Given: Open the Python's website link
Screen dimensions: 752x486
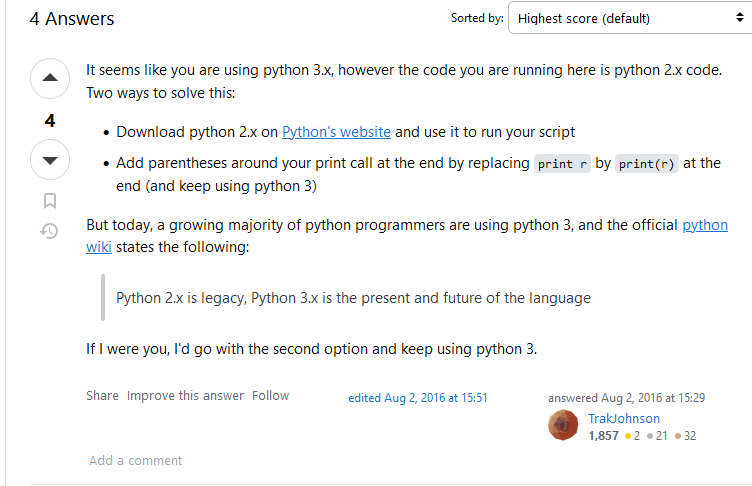Looking at the screenshot, I should (x=337, y=131).
